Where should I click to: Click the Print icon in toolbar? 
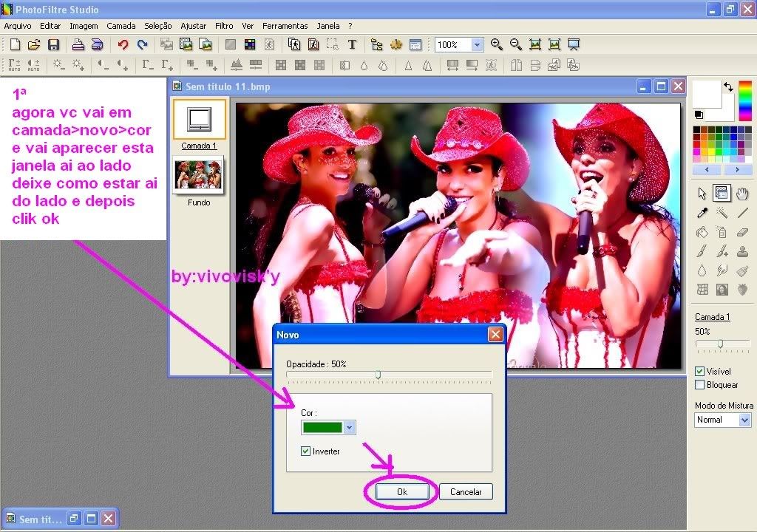78,45
